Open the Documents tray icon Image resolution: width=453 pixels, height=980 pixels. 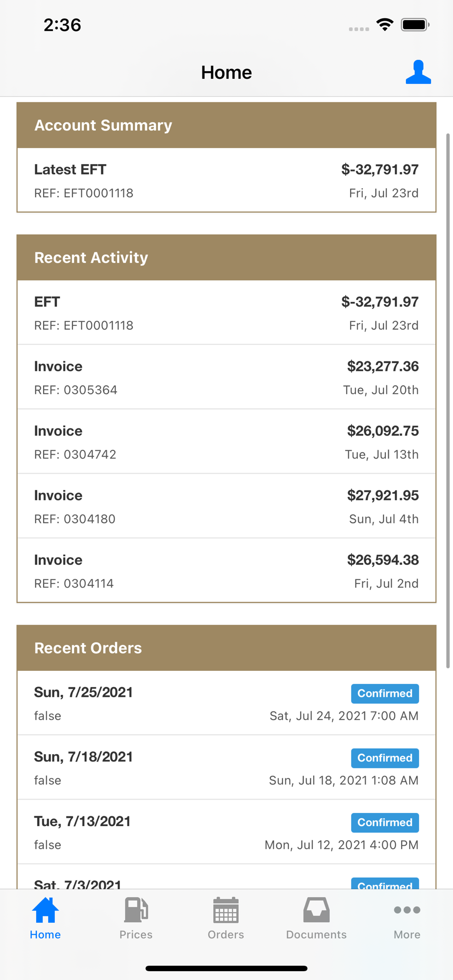point(316,910)
